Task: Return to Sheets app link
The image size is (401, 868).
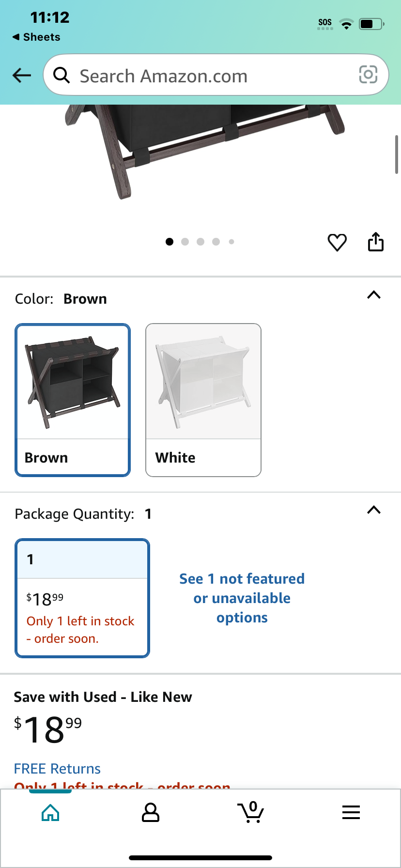Action: click(x=36, y=37)
